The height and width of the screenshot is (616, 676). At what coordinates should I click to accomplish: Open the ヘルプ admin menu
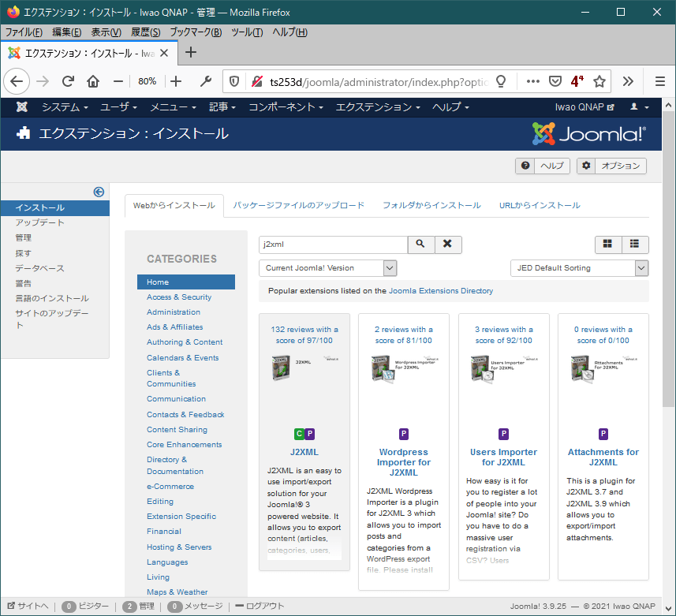coord(450,107)
